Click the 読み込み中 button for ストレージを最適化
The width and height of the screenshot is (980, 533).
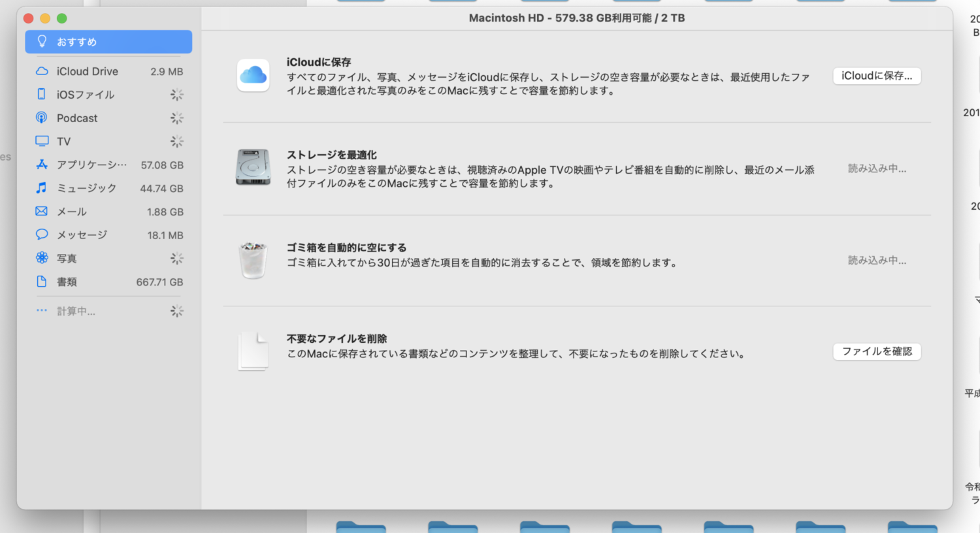click(x=877, y=169)
